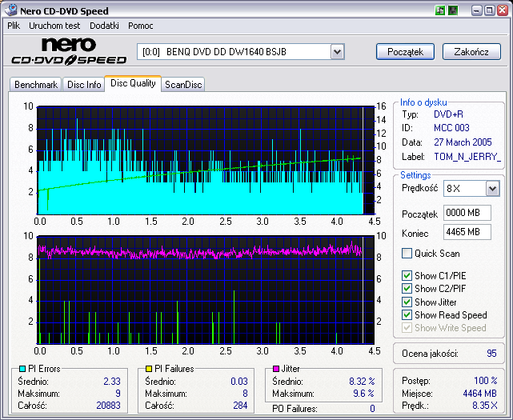The image size is (513, 420).
Task: Minimize the Nero window
Action: coord(477,10)
